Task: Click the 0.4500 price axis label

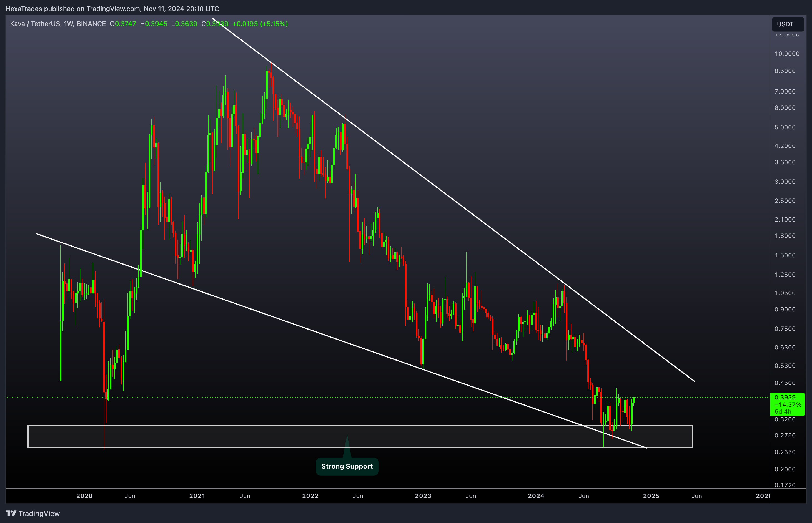Action: pos(785,383)
